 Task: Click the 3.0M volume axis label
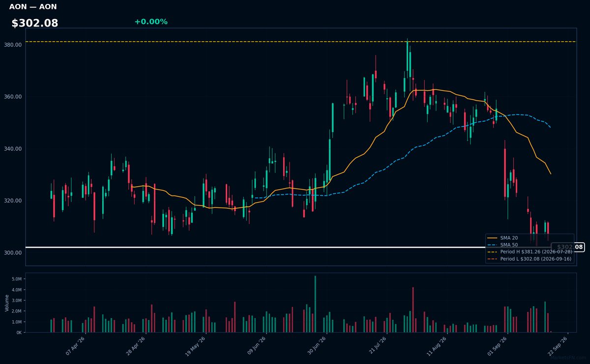point(17,301)
